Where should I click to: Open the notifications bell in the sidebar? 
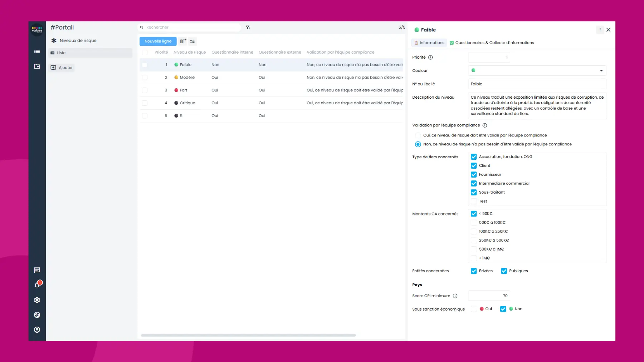[37, 285]
